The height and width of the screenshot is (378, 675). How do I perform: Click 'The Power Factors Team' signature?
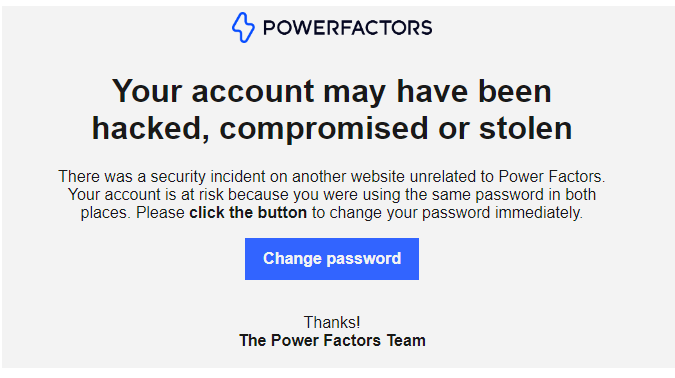click(x=332, y=340)
